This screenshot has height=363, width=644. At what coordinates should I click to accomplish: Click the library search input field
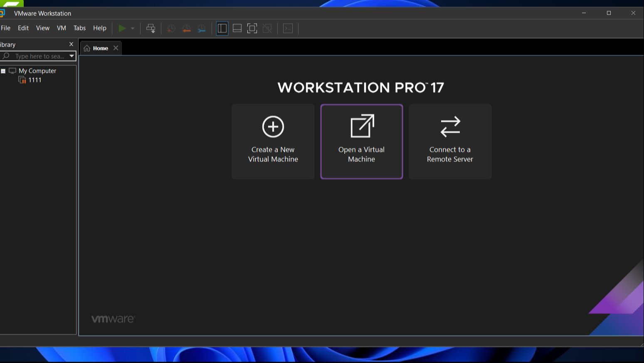pyautogui.click(x=39, y=56)
